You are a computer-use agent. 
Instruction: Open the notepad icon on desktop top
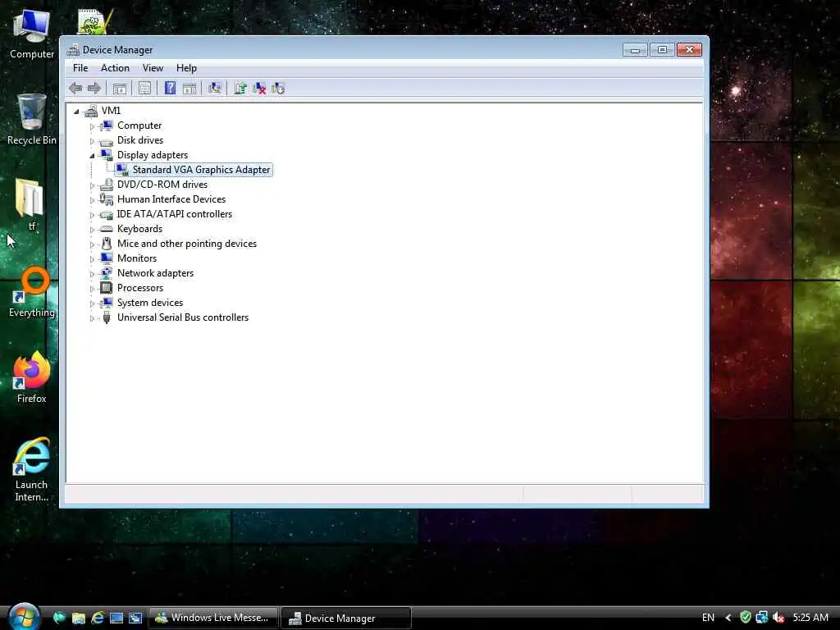pyautogui.click(x=95, y=21)
